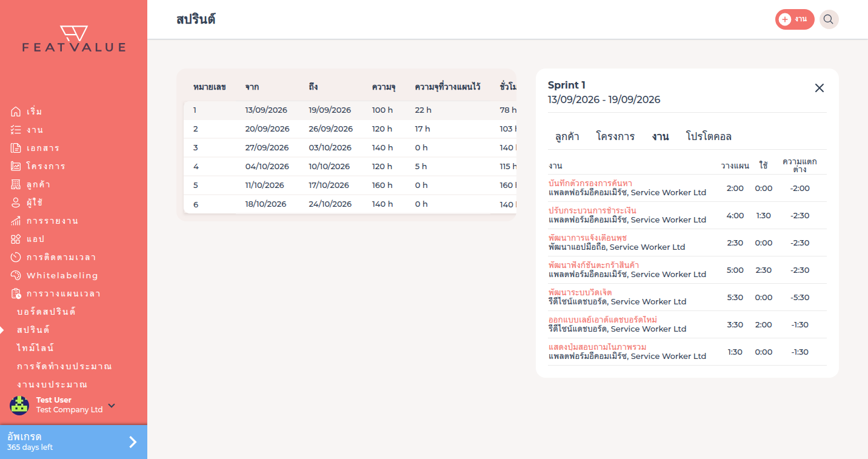Click the building icon beside ลูกค้า
Screen dimensions: 868x459
click(16, 184)
